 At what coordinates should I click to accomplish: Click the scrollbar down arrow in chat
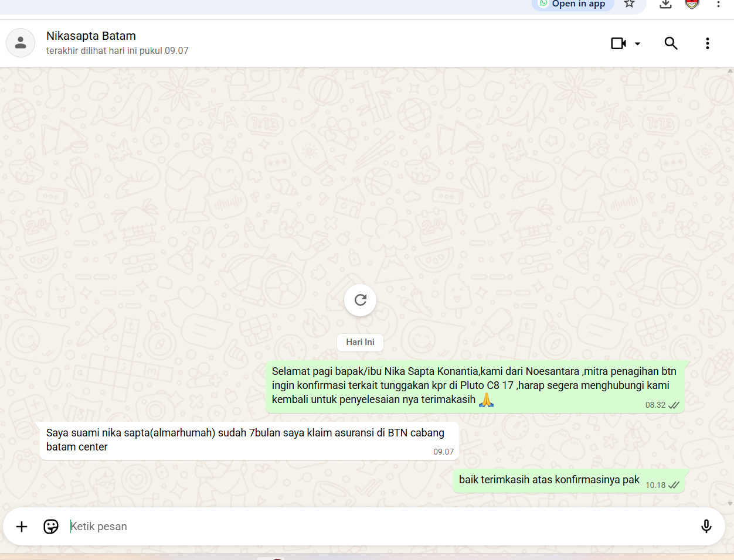coord(730,503)
